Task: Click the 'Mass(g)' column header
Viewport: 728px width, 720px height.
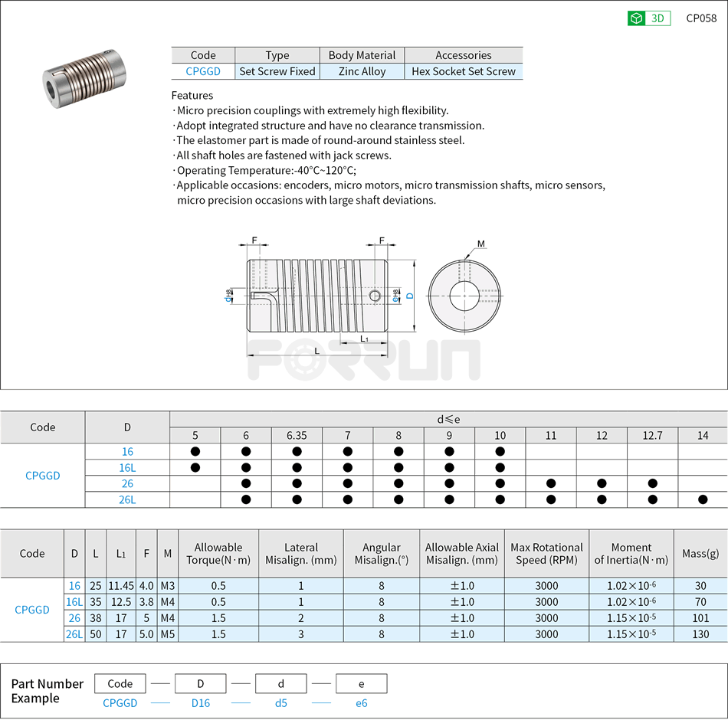Action: 700,554
